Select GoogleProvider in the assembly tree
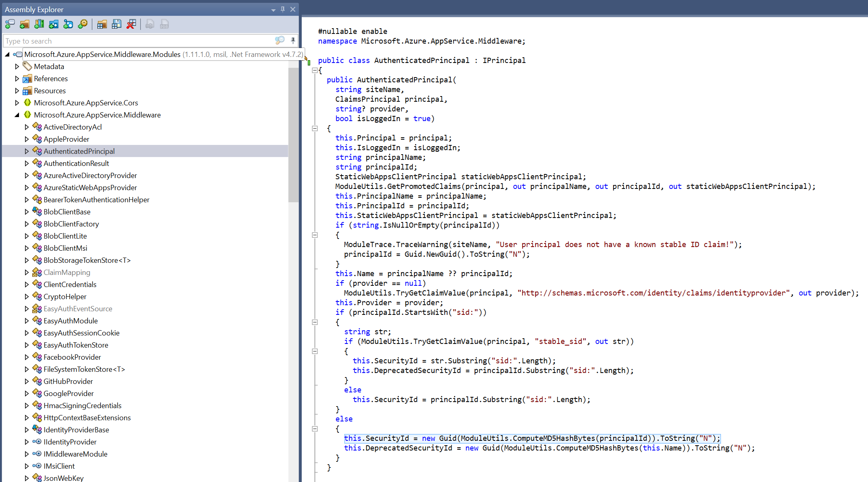The width and height of the screenshot is (868, 482). pos(68,394)
